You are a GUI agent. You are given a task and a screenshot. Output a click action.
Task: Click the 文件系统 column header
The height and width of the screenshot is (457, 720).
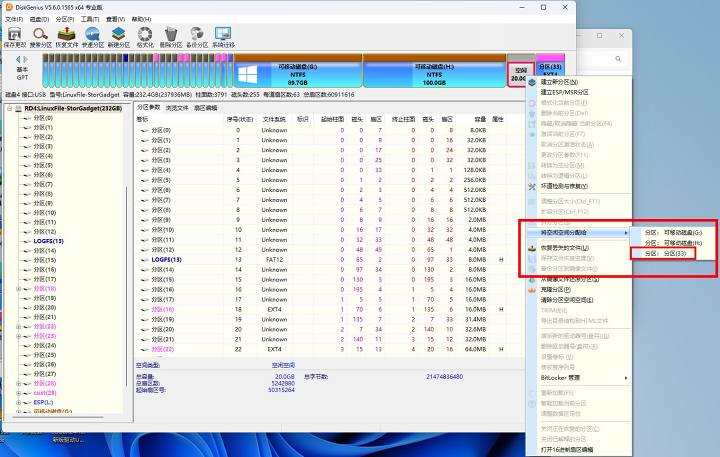[274, 119]
